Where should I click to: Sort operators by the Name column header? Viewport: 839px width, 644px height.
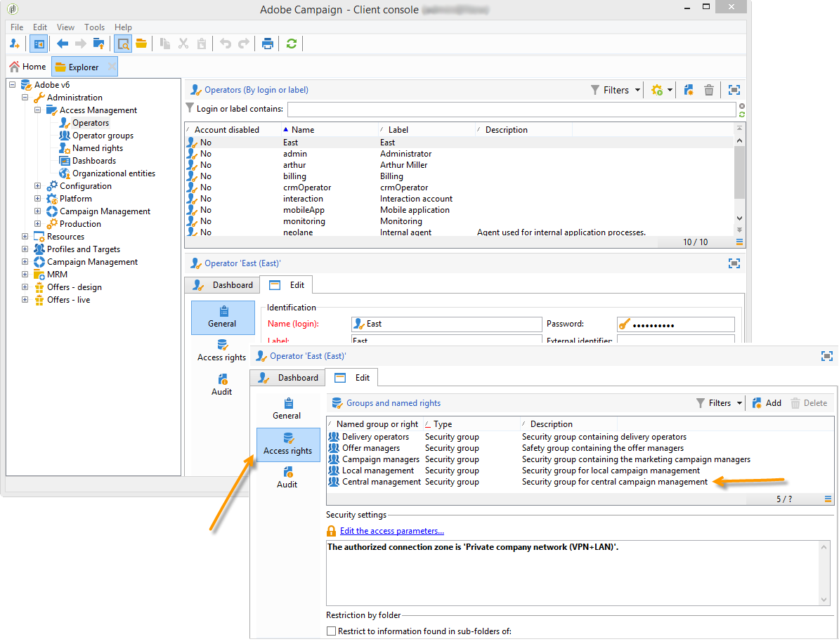tap(329, 130)
